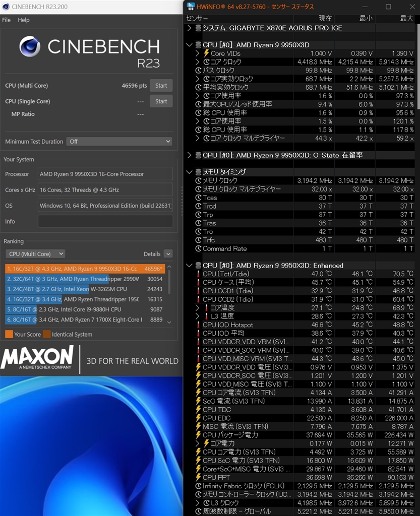Expand the Core VIDs row
The image size is (420, 516).
[x=197, y=53]
